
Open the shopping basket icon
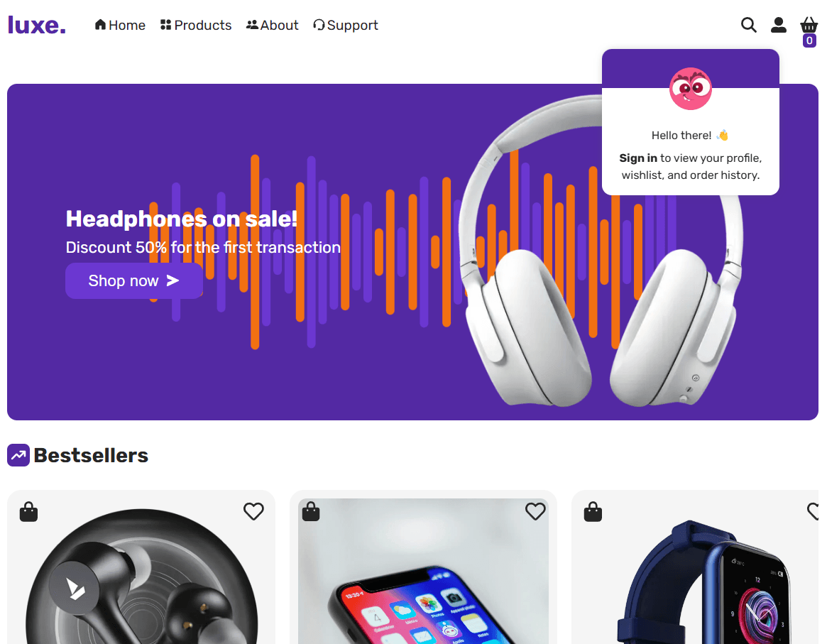[x=809, y=25]
